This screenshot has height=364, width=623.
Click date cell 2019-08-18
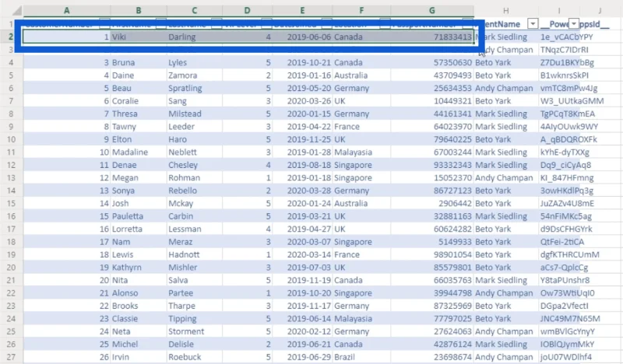click(x=302, y=165)
